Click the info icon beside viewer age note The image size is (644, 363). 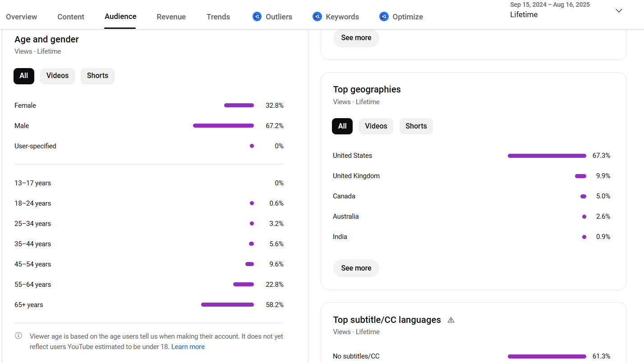(x=18, y=336)
